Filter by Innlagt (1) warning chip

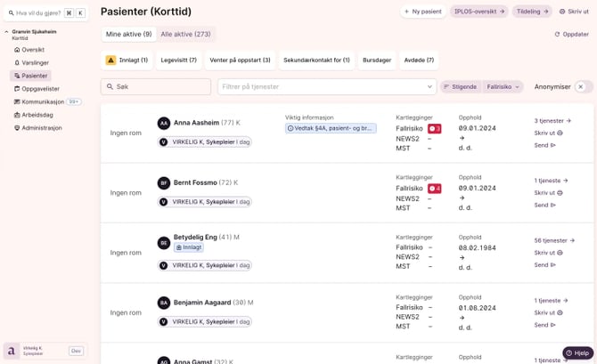[127, 61]
